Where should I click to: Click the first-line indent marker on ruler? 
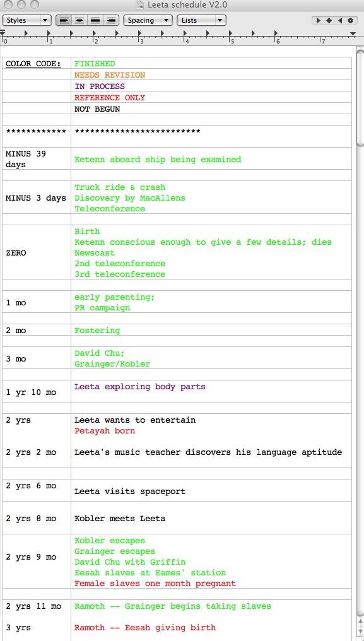[3, 31]
